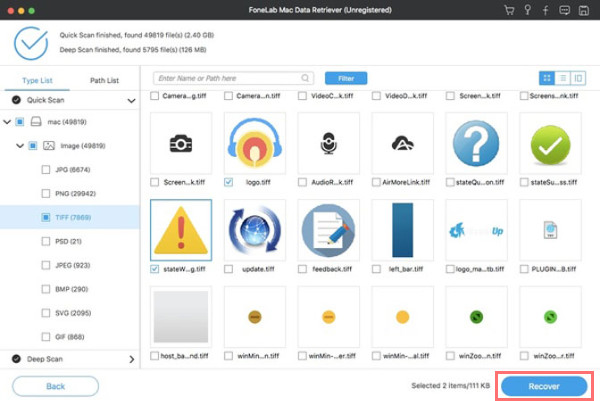Switch to list view
The width and height of the screenshot is (600, 401).
562,78
